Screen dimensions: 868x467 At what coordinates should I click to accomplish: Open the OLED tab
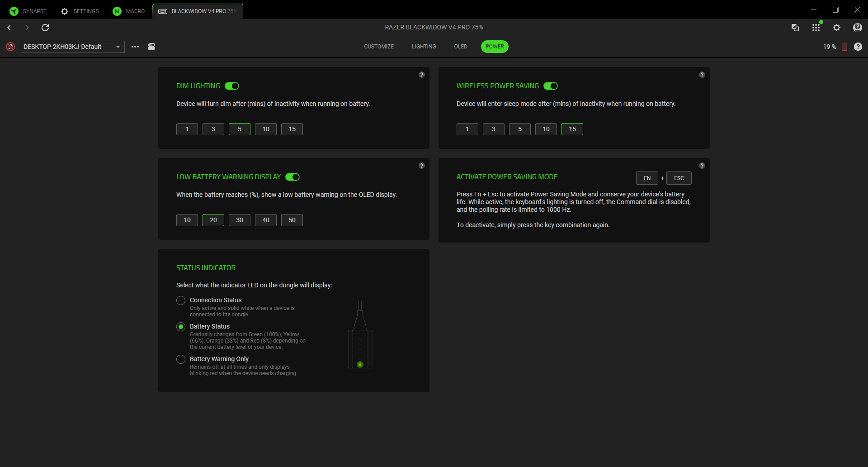click(461, 47)
